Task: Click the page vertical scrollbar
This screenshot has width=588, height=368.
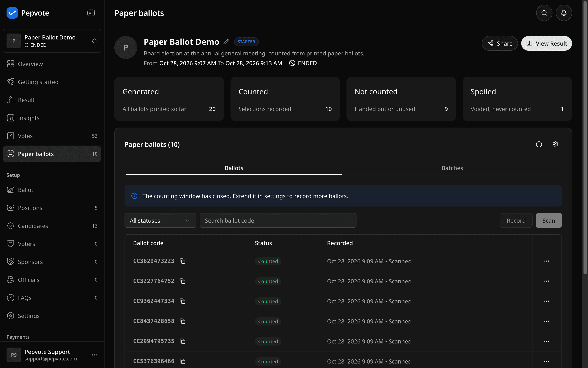Action: click(585, 138)
